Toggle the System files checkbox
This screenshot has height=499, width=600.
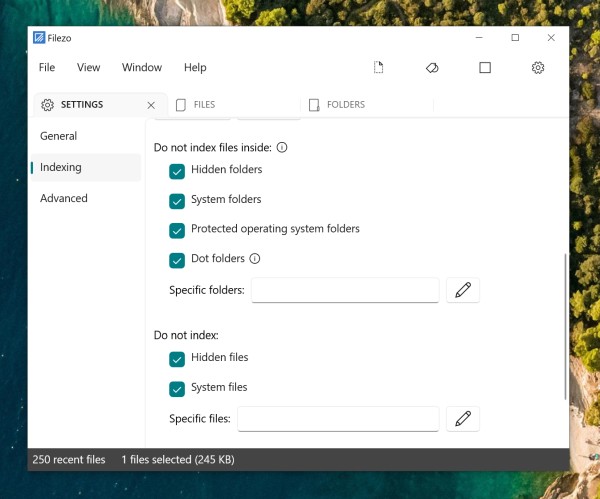pyautogui.click(x=177, y=388)
